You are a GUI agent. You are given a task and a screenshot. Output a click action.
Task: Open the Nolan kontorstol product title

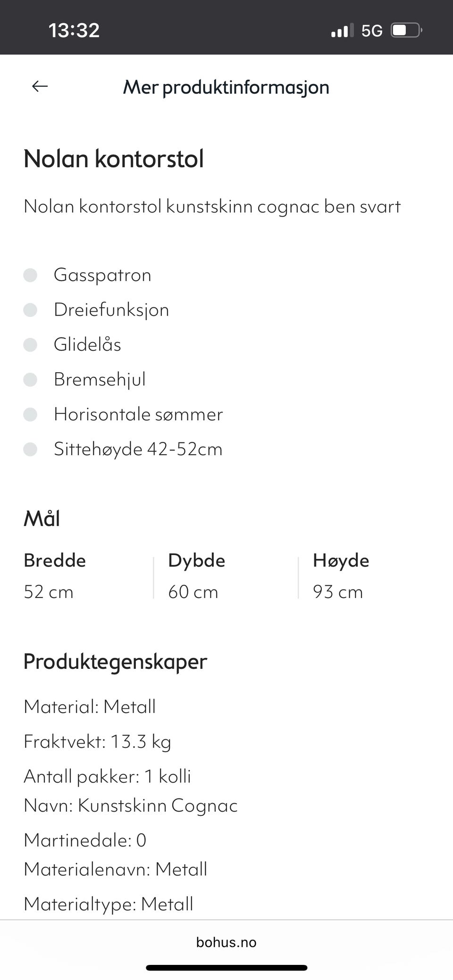114,158
